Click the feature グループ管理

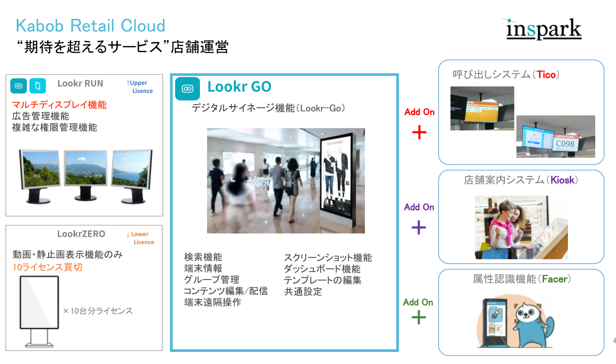[212, 280]
